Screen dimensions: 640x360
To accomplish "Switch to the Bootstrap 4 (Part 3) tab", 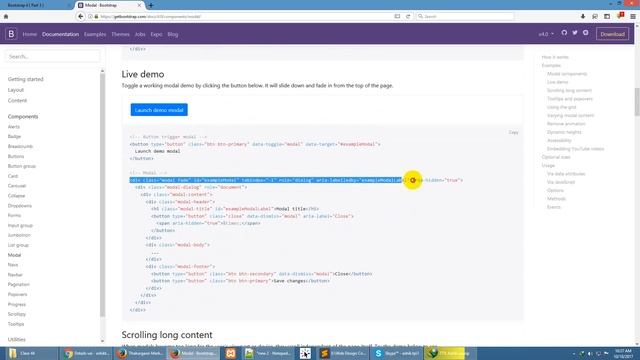I will coord(36,5).
